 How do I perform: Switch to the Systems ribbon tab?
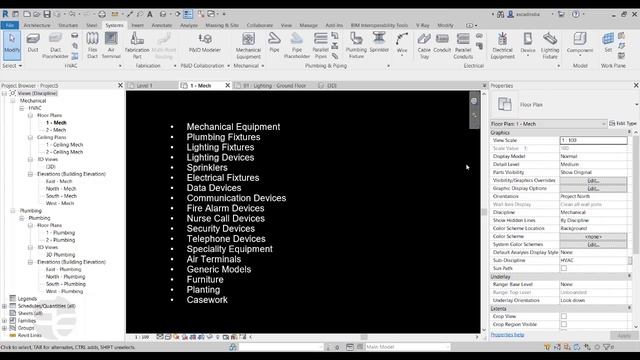114,25
